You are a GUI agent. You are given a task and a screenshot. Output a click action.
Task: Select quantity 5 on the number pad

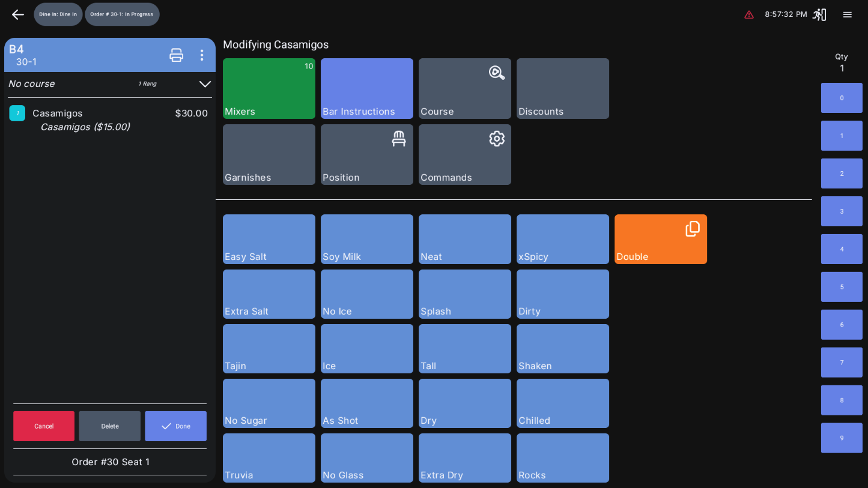pos(841,287)
